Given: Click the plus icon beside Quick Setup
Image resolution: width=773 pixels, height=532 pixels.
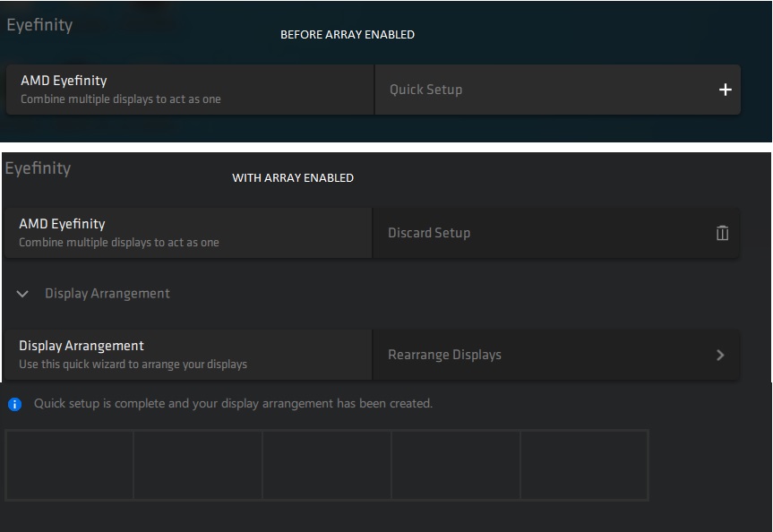Looking at the screenshot, I should pos(725,90).
